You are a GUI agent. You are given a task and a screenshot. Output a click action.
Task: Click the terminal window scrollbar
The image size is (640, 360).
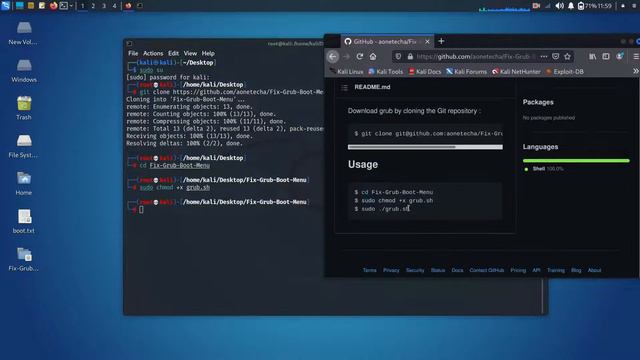543,296
